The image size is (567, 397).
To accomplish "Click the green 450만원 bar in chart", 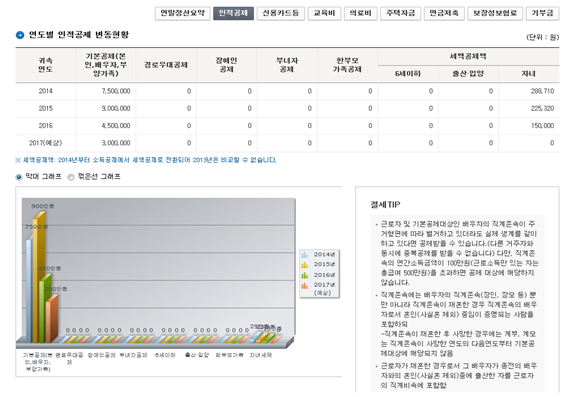I will click(44, 309).
